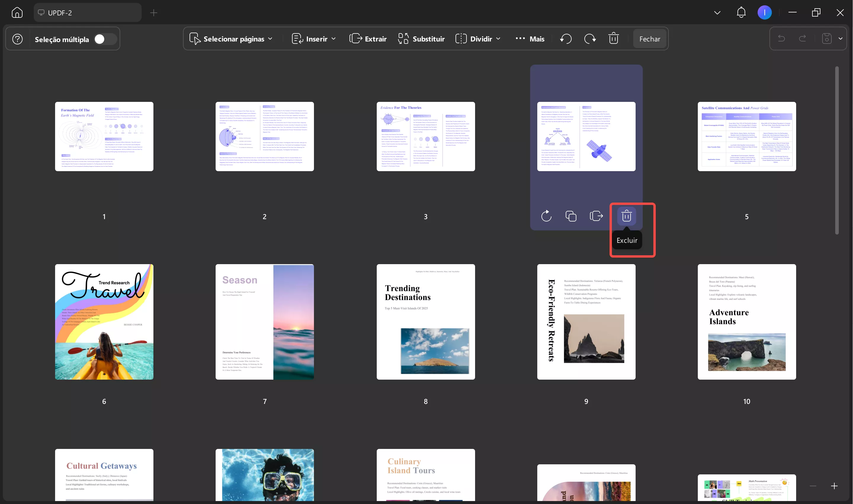Open the Inserir dropdown menu
853x504 pixels.
click(x=314, y=39)
